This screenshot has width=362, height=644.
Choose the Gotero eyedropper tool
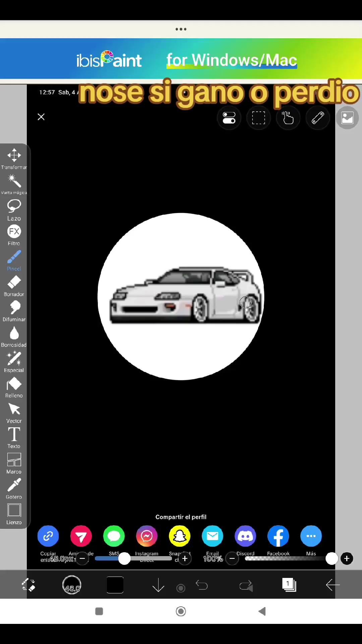pyautogui.click(x=14, y=489)
